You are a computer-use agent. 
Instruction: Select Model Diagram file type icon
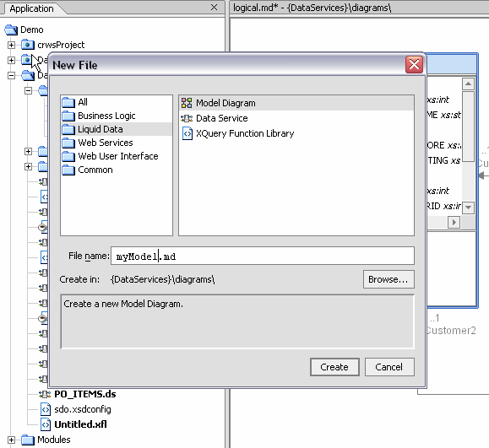[187, 103]
